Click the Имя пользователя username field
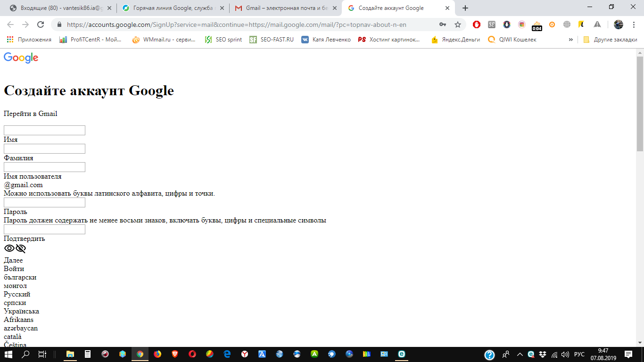Viewport: 644px width, 362px height. (x=44, y=167)
